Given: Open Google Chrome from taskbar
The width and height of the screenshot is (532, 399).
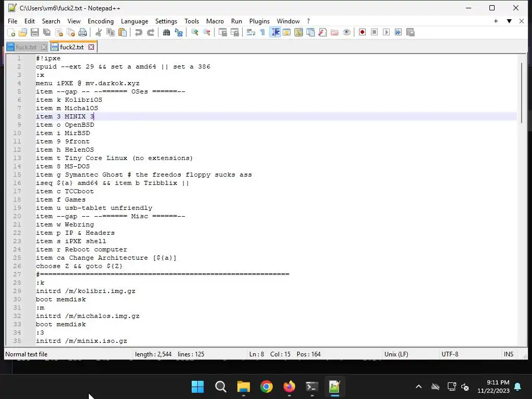Looking at the screenshot, I should tap(267, 387).
